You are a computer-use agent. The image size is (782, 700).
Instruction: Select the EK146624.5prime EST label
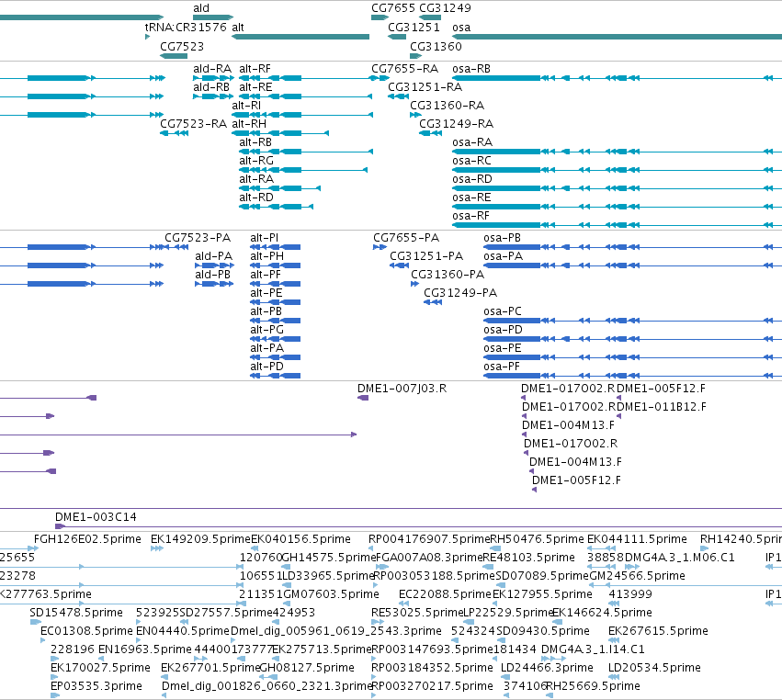[x=603, y=612]
